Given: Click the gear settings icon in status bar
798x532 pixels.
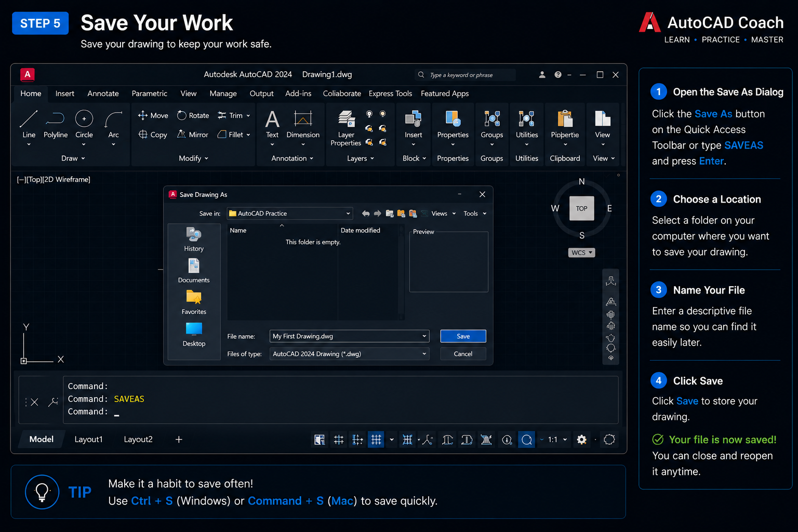Looking at the screenshot, I should coord(582,440).
